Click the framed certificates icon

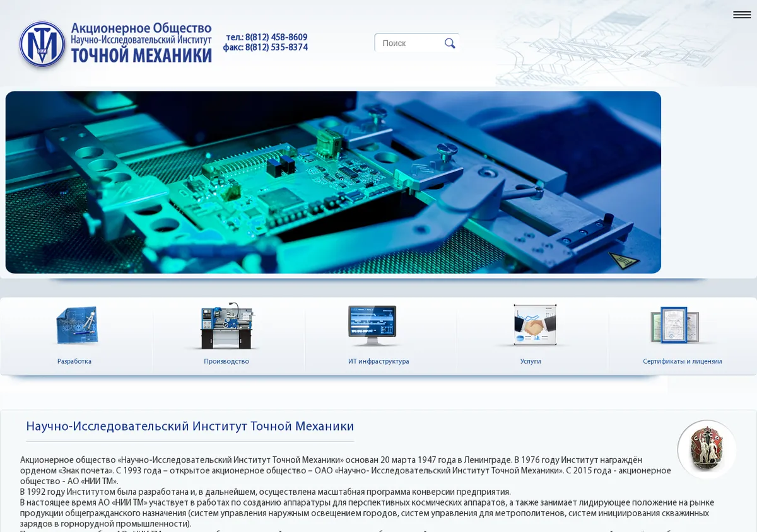coord(676,325)
